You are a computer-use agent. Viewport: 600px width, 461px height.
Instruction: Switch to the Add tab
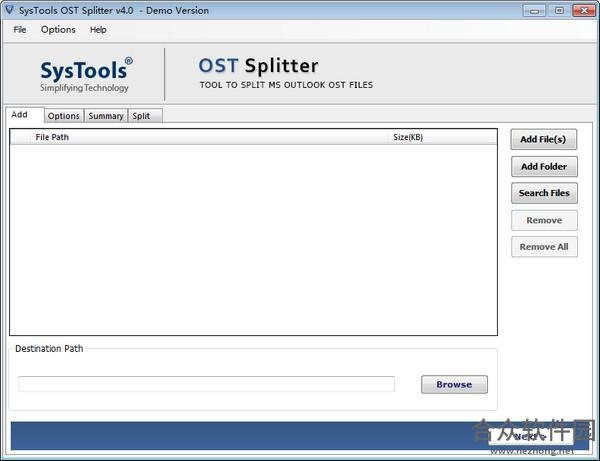pyautogui.click(x=24, y=115)
